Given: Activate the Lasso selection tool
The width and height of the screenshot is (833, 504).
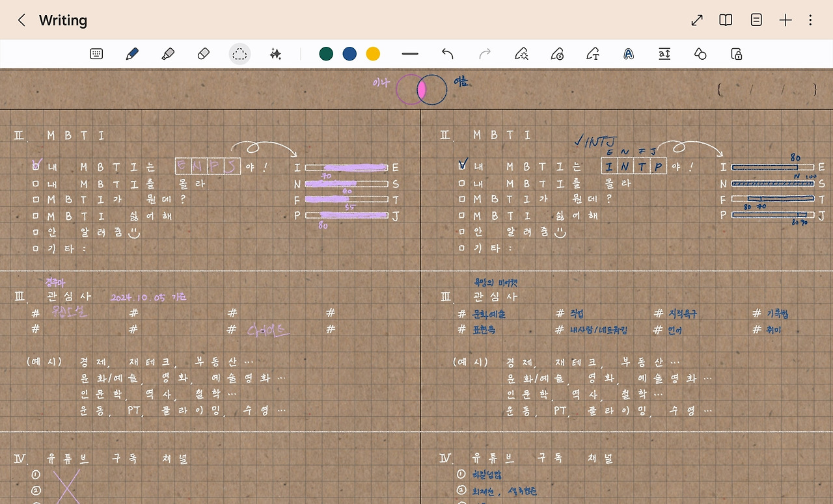Looking at the screenshot, I should 240,54.
